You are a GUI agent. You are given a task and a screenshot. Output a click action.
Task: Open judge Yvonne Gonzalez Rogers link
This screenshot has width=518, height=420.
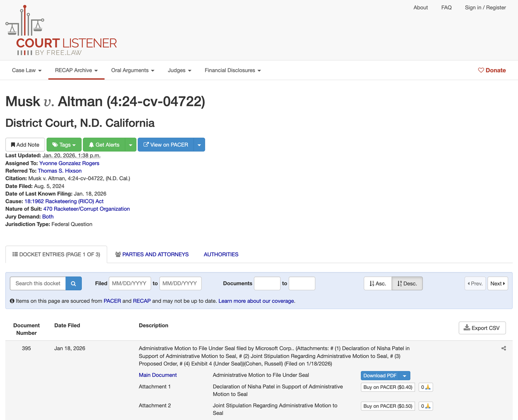click(69, 163)
